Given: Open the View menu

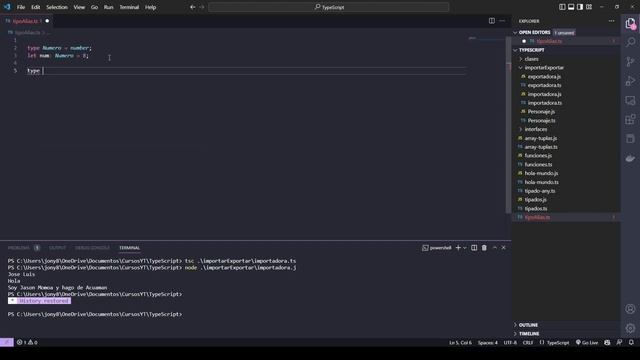Looking at the screenshot, I should pos(79,7).
